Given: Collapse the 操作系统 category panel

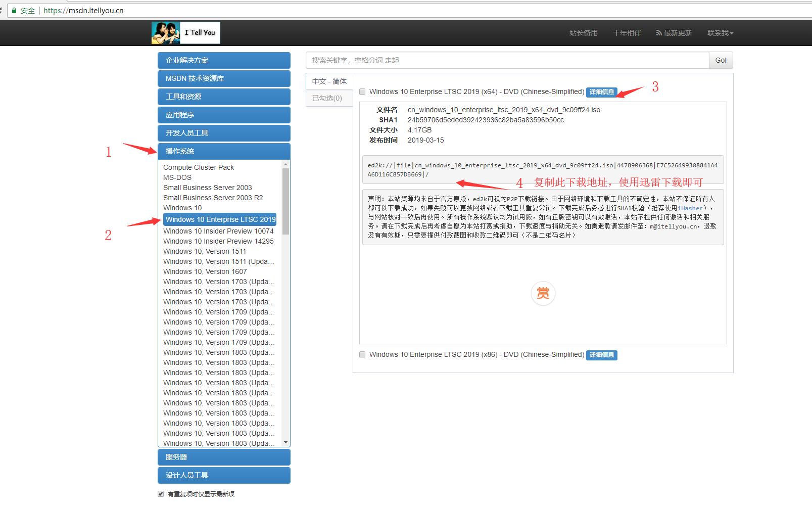Looking at the screenshot, I should pyautogui.click(x=224, y=151).
